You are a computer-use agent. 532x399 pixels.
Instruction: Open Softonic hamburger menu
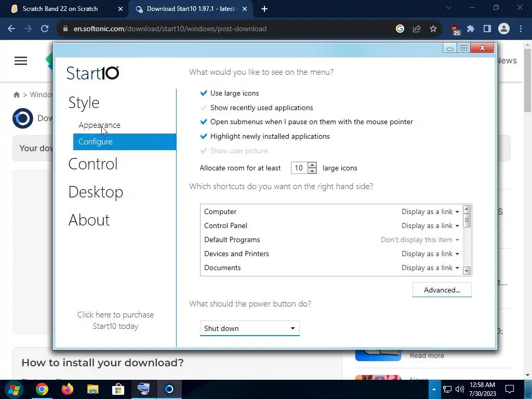[x=21, y=61]
